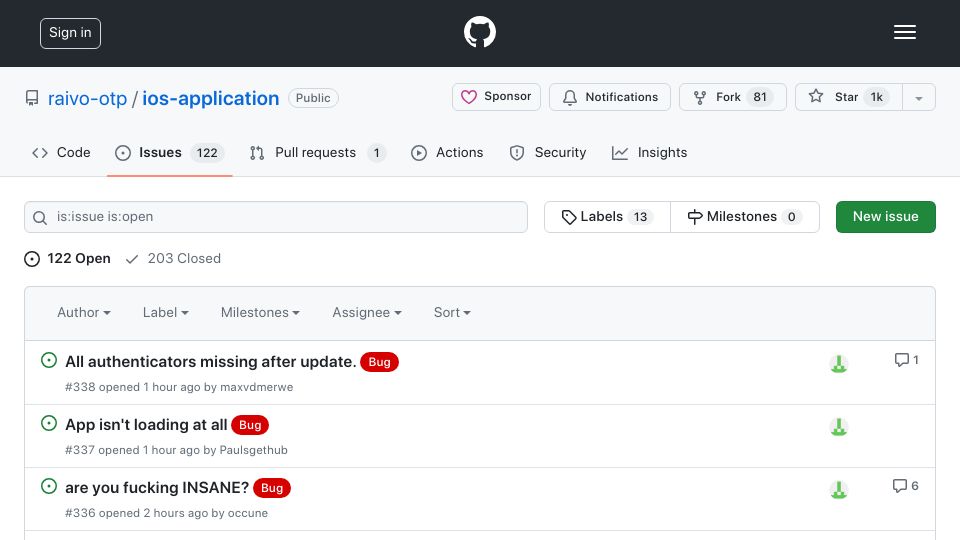
Task: Open the Labels 13 page
Action: pyautogui.click(x=607, y=217)
